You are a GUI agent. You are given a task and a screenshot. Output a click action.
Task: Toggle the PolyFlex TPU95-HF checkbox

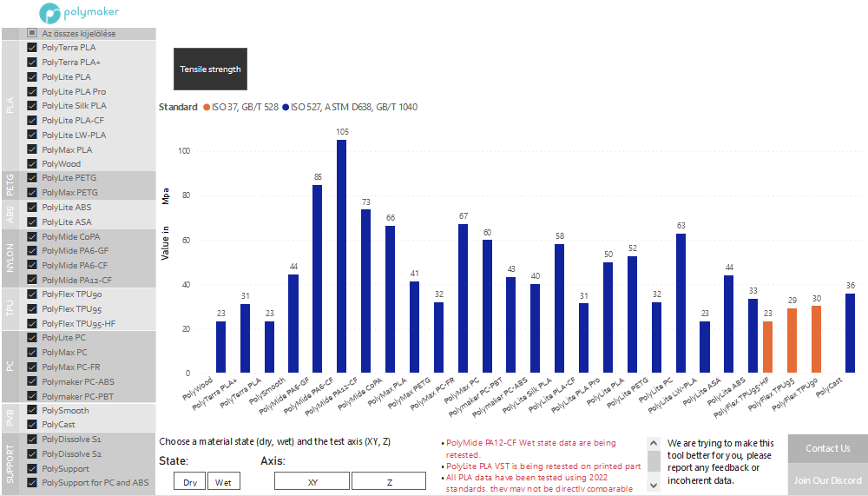(32, 324)
